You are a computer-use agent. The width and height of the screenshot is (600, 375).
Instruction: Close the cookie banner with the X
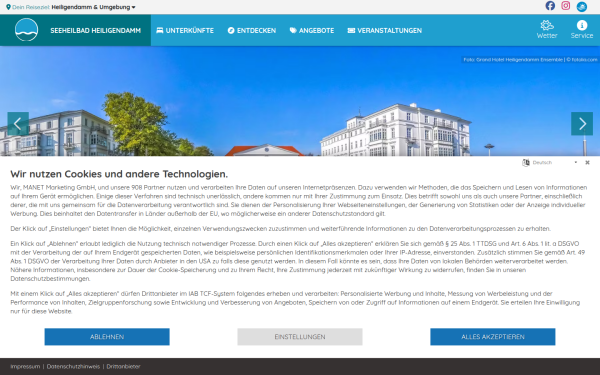[x=587, y=163]
